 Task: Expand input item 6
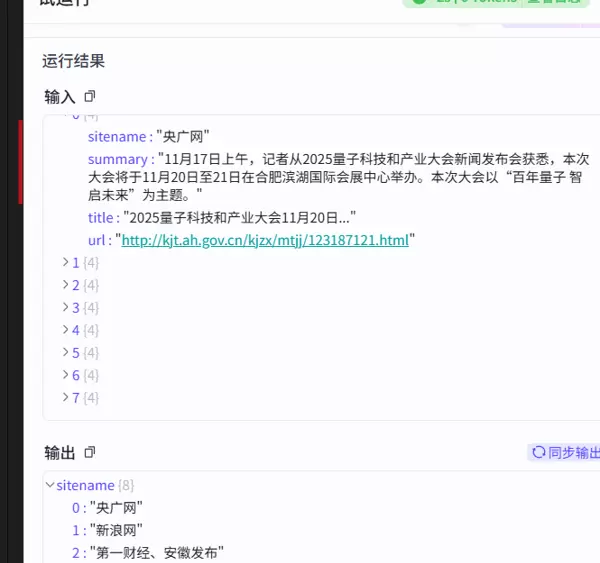[x=66, y=375]
